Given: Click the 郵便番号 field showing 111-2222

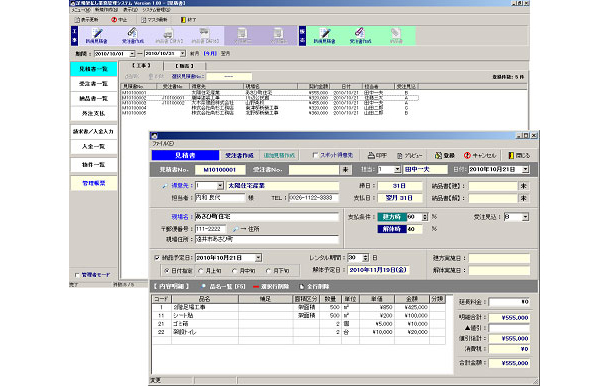Looking at the screenshot, I should point(210,229).
